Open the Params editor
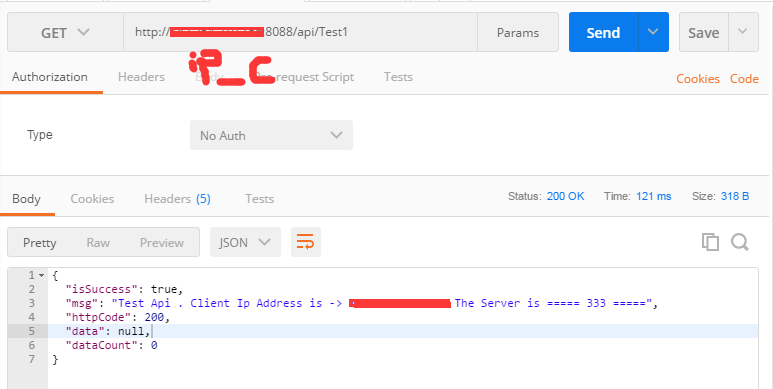773x389 pixels. [x=518, y=32]
